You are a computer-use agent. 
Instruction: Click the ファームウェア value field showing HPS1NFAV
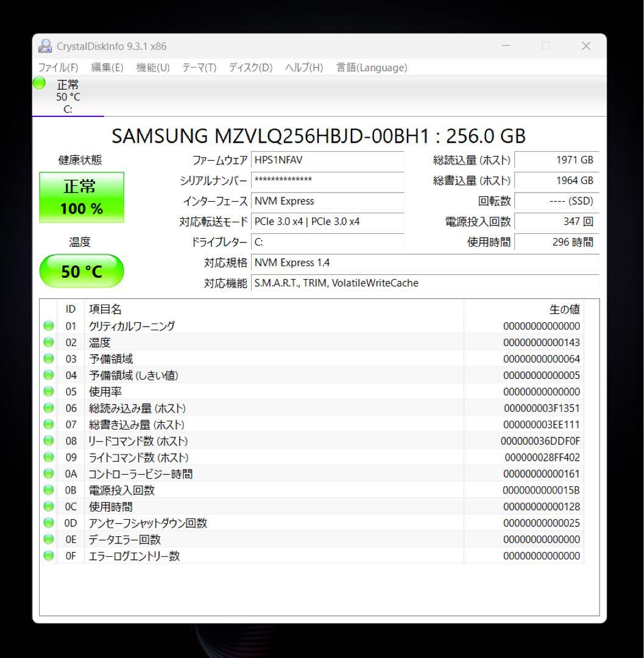[328, 160]
